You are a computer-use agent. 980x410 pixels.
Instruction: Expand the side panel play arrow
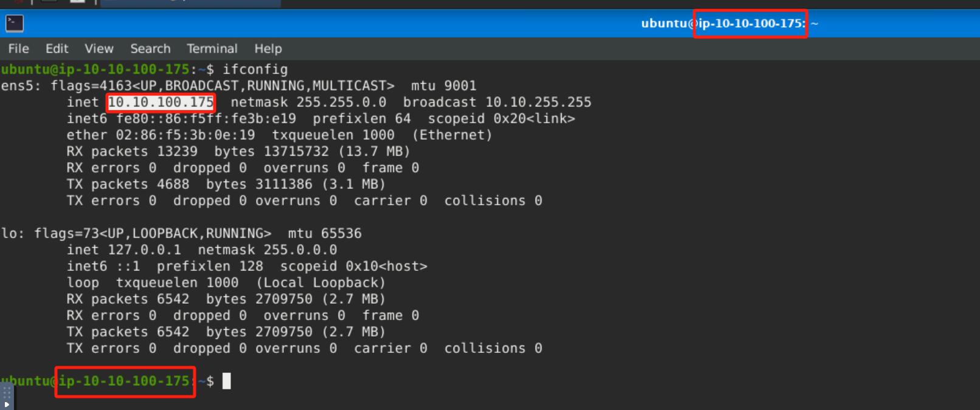(7, 404)
